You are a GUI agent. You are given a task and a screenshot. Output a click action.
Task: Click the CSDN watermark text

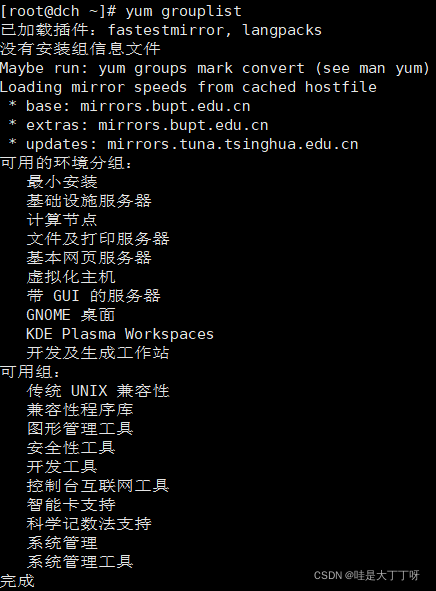coord(367,575)
